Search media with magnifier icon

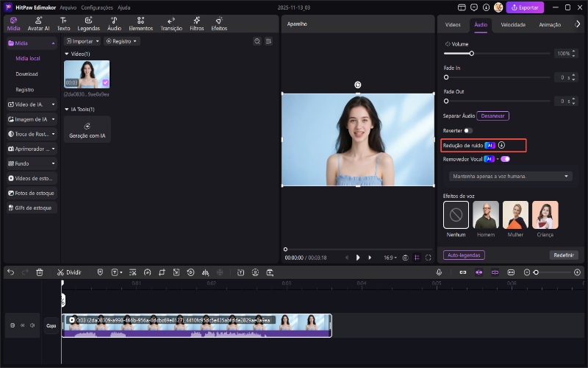click(x=257, y=41)
